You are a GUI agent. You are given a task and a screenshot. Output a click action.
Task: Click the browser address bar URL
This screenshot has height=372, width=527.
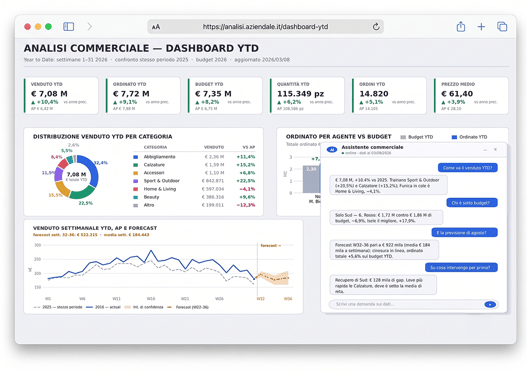(x=265, y=27)
